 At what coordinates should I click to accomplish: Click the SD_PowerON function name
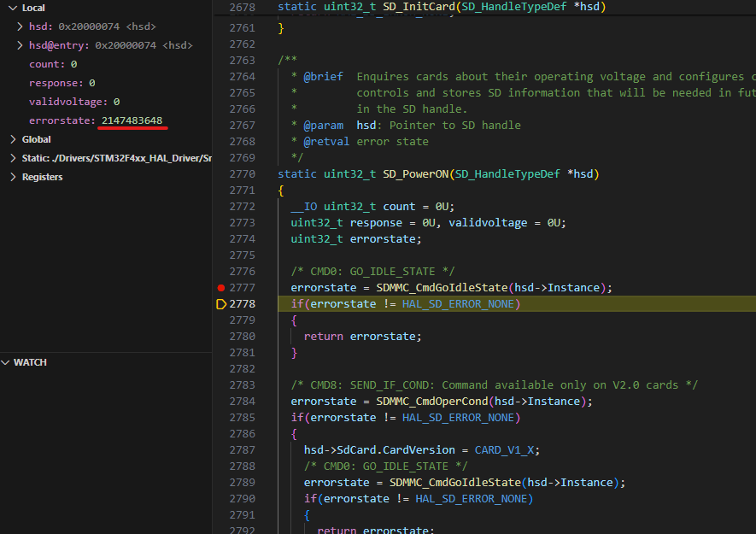point(416,174)
